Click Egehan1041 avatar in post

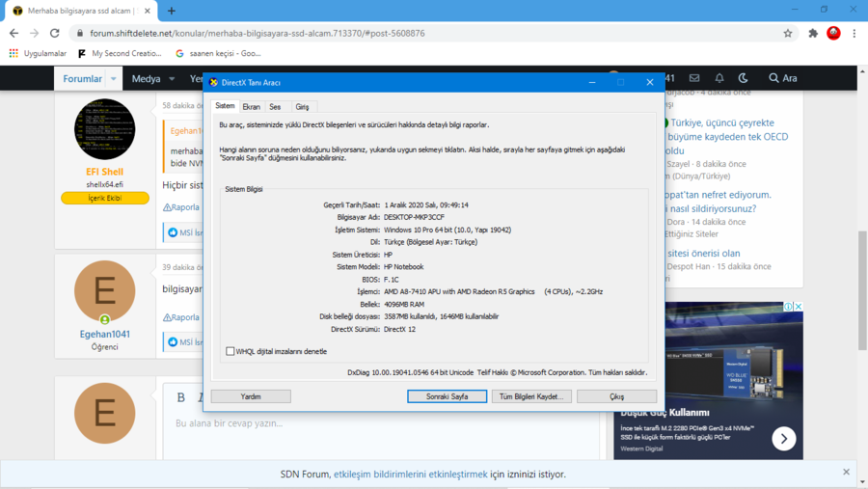104,291
